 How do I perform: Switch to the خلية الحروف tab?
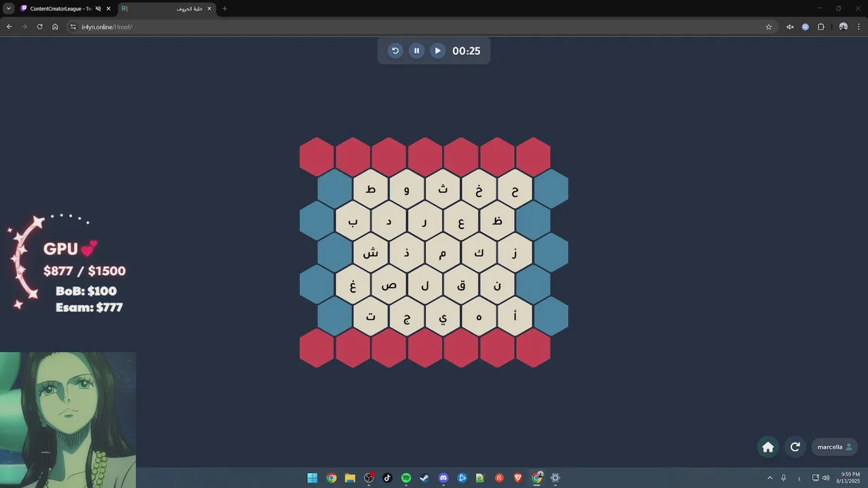[166, 9]
